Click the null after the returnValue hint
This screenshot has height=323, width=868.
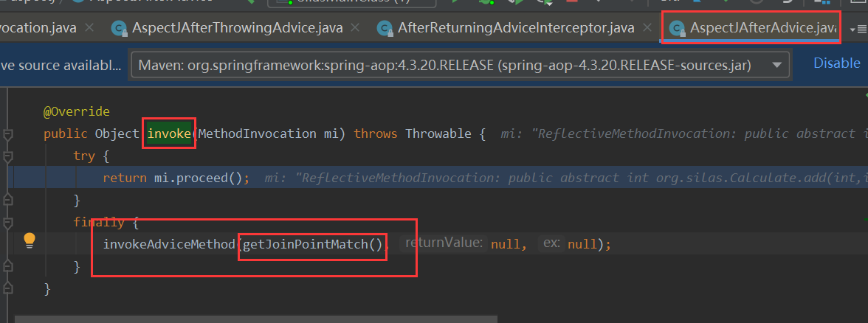coord(506,244)
